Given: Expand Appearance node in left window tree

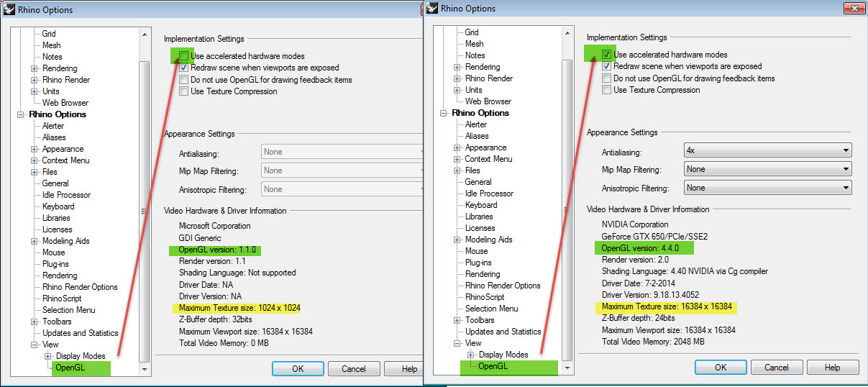Looking at the screenshot, I should click(35, 149).
